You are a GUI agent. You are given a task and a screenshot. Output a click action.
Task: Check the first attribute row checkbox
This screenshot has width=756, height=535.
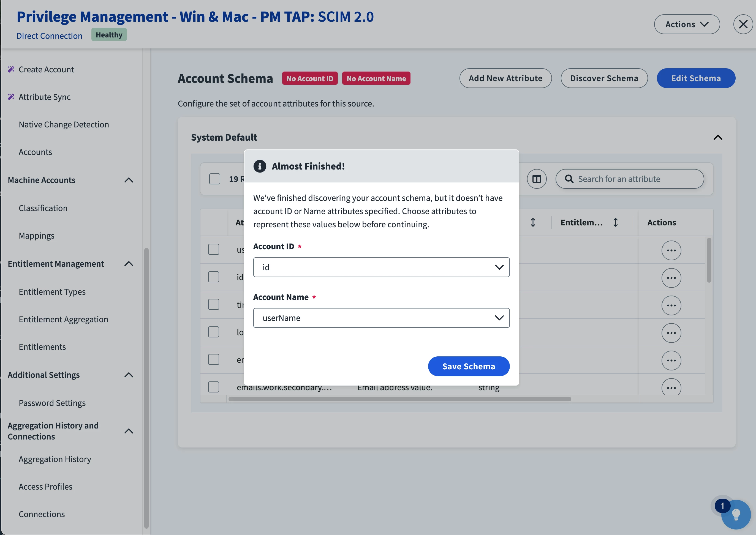(x=214, y=250)
